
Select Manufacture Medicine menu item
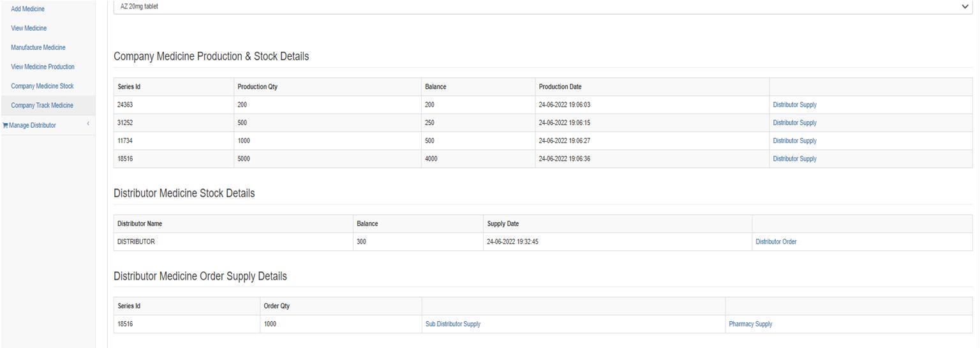(38, 48)
